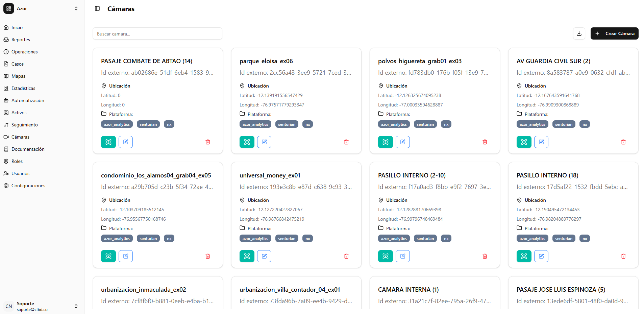Edit camera condominio_los_alamos04_grab04_ex05
The width and height of the screenshot is (644, 314).
click(x=126, y=256)
